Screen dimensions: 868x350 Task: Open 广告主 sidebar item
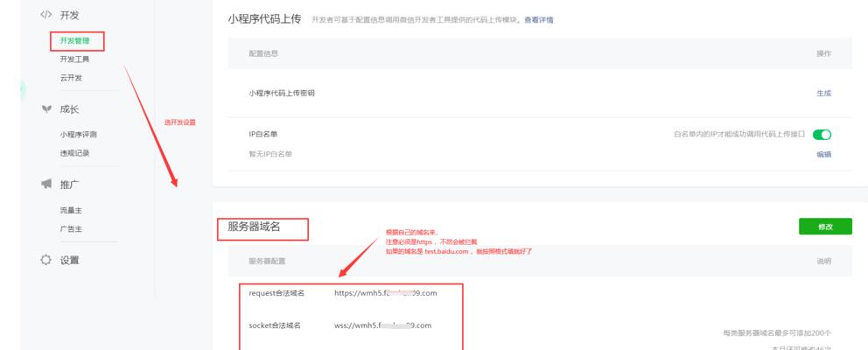coord(71,228)
